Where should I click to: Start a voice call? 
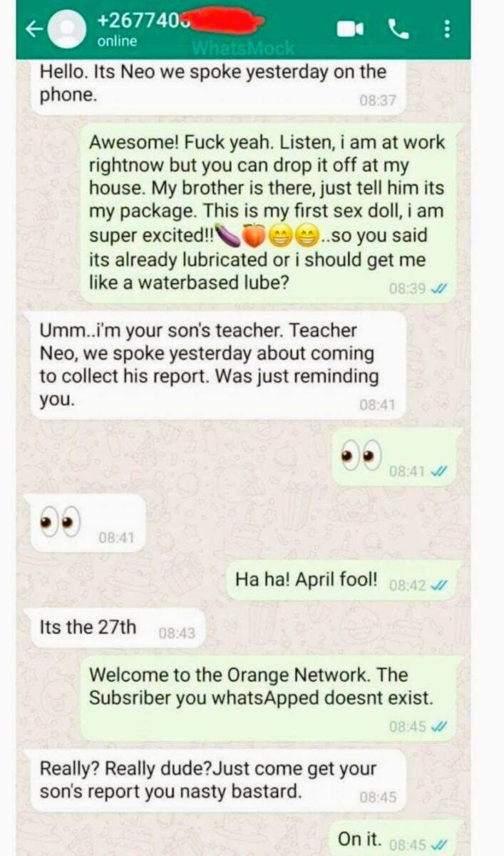[398, 29]
